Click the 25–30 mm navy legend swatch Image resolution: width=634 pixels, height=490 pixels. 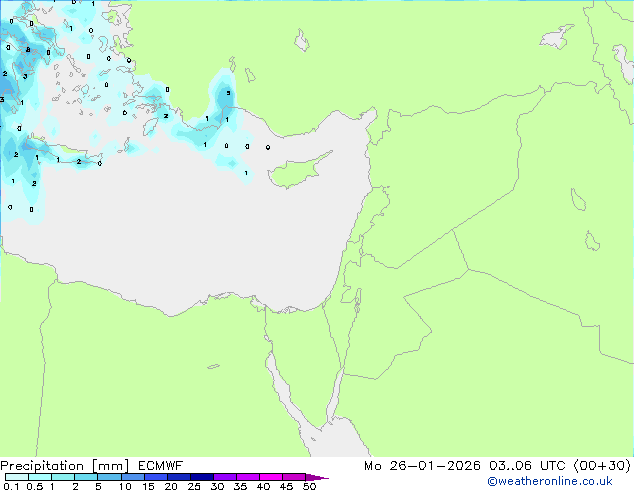click(x=202, y=477)
